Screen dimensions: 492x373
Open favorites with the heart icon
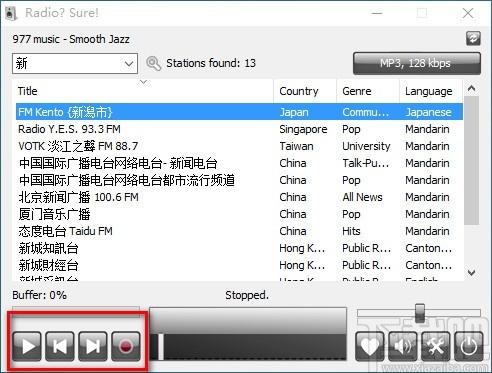[x=370, y=346]
